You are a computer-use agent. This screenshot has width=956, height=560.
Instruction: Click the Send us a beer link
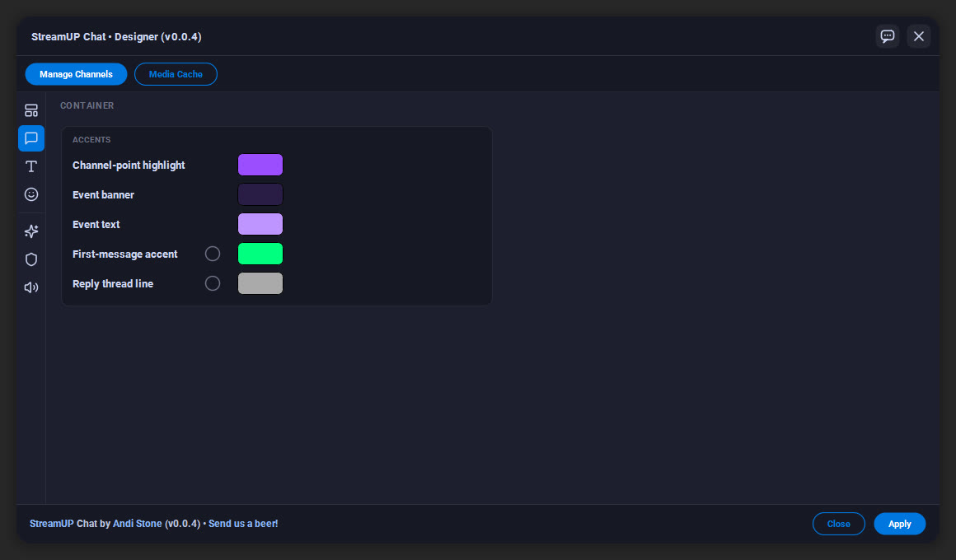[x=243, y=524]
